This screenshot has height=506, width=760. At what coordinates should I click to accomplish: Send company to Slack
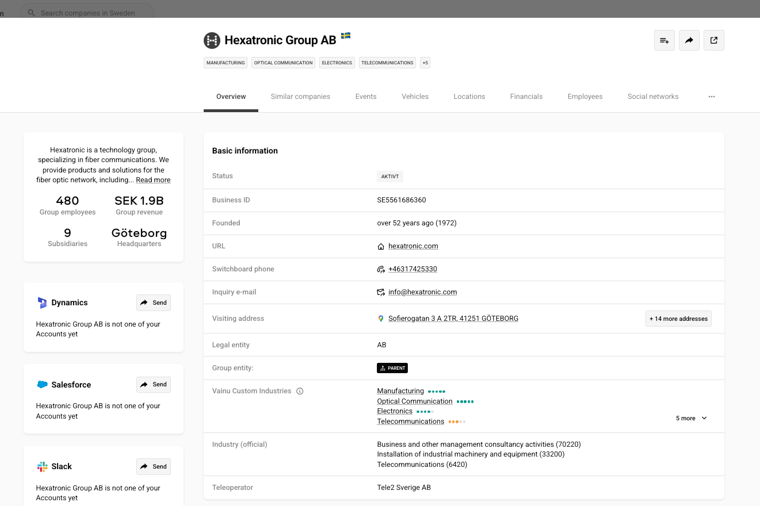click(153, 467)
